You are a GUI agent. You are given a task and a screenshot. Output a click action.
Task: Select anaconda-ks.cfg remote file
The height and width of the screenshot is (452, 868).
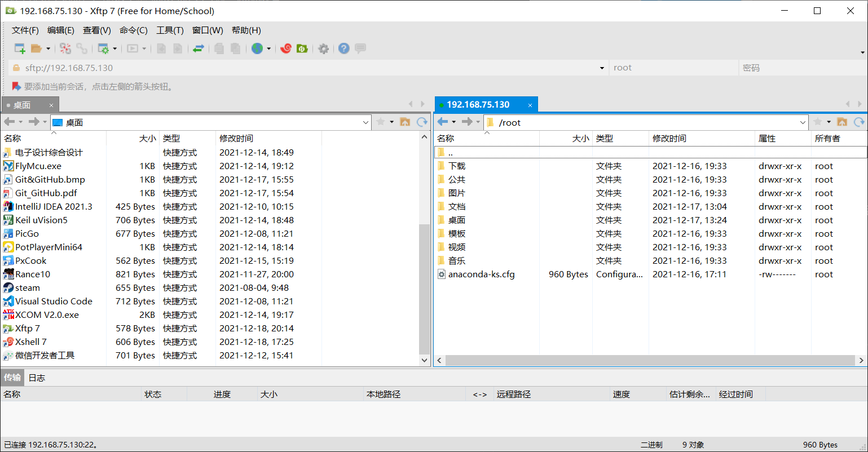[481, 274]
